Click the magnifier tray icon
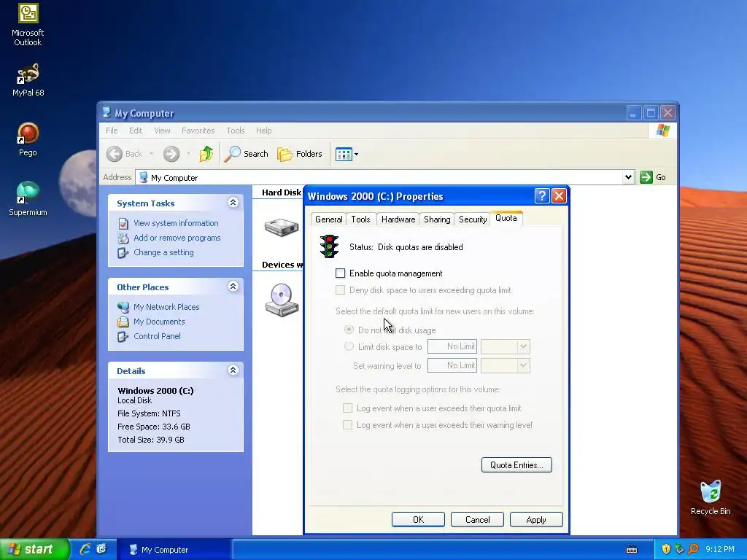 click(x=693, y=549)
